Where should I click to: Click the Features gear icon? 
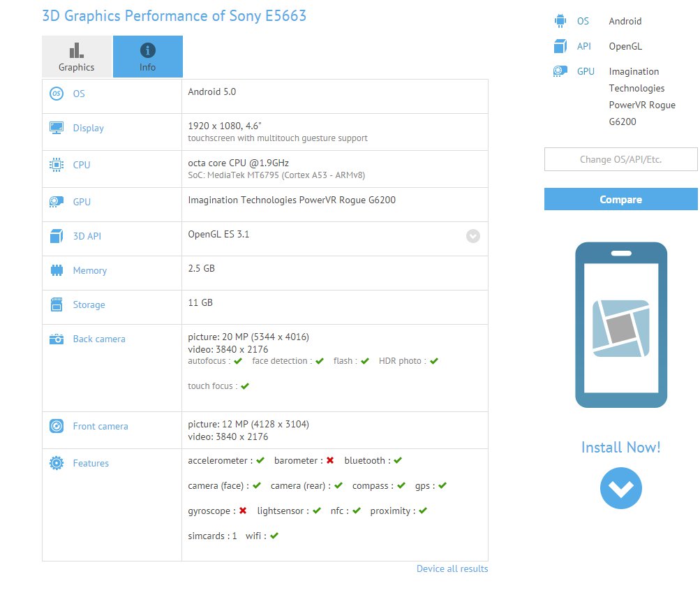pos(57,463)
